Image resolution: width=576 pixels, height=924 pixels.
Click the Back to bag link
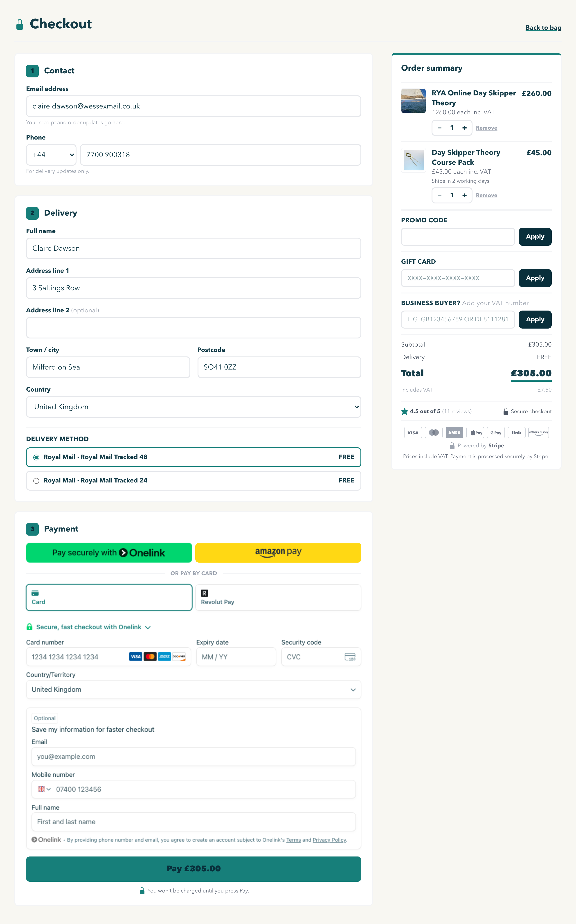point(543,28)
